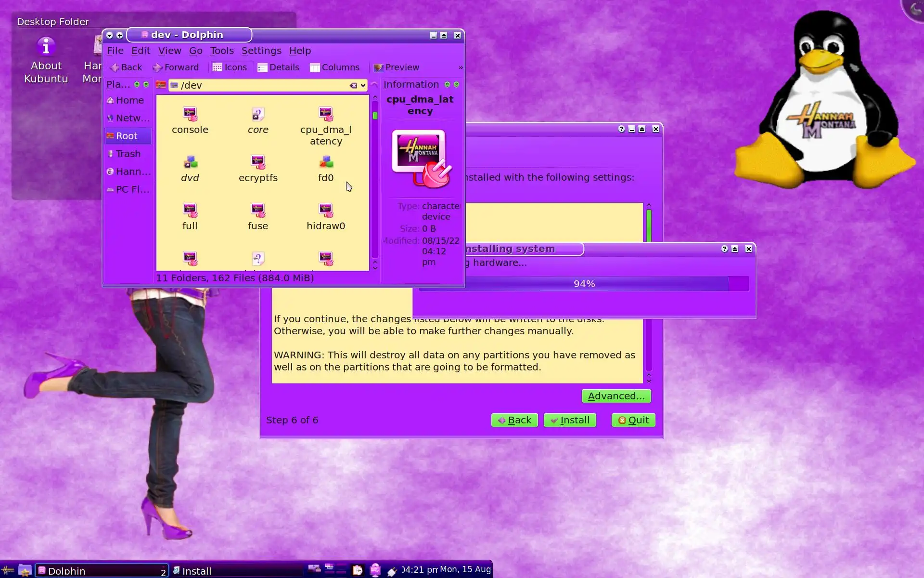Open the Settings menu
This screenshot has width=924, height=578.
click(261, 51)
